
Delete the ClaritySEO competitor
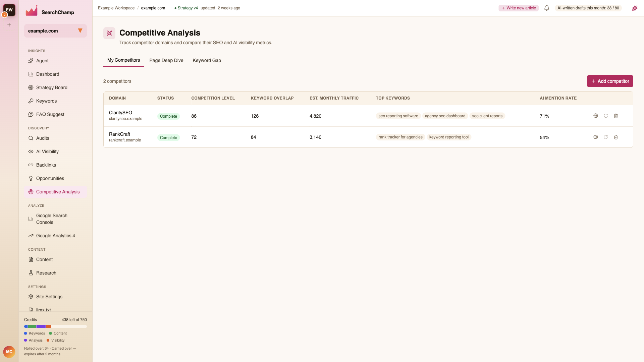616,116
